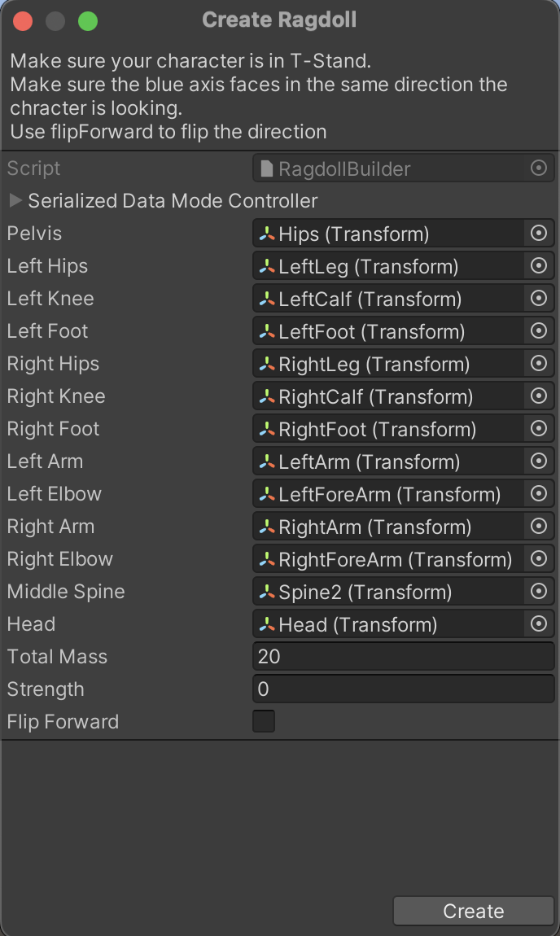The height and width of the screenshot is (936, 560).
Task: Click the green maximize window button
Action: point(88,21)
